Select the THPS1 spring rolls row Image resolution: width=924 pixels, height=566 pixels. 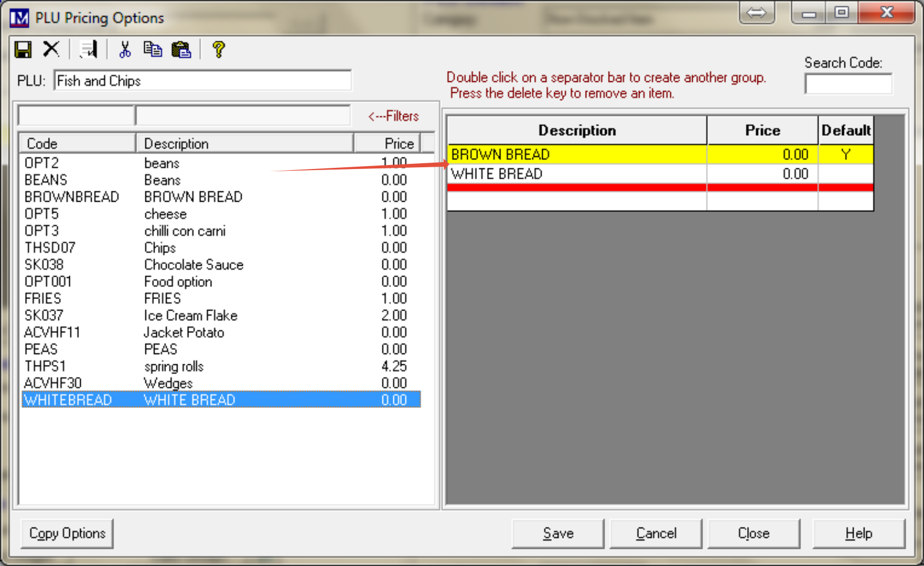click(221, 366)
